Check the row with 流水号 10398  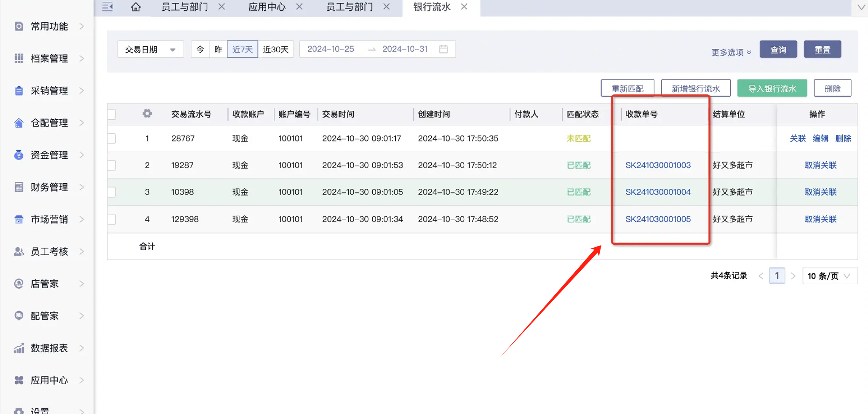coord(112,192)
